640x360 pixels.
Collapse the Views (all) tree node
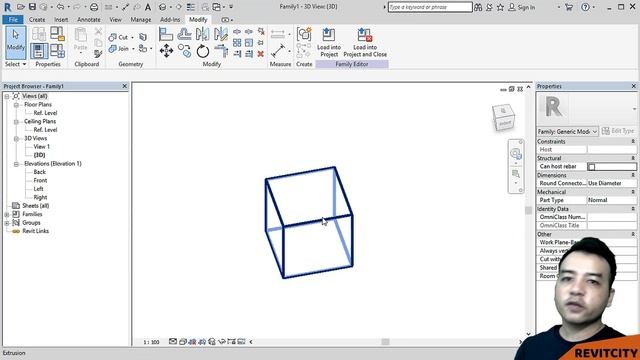(x=7, y=96)
